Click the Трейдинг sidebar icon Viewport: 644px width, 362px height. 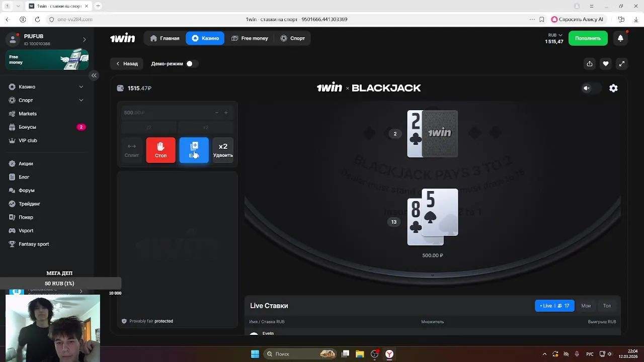(12, 204)
